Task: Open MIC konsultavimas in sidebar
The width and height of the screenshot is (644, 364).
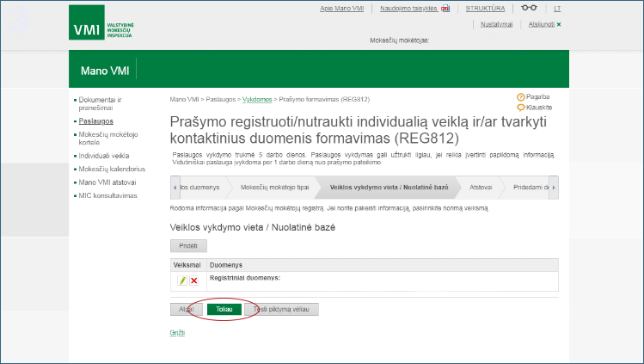Action: coord(108,195)
